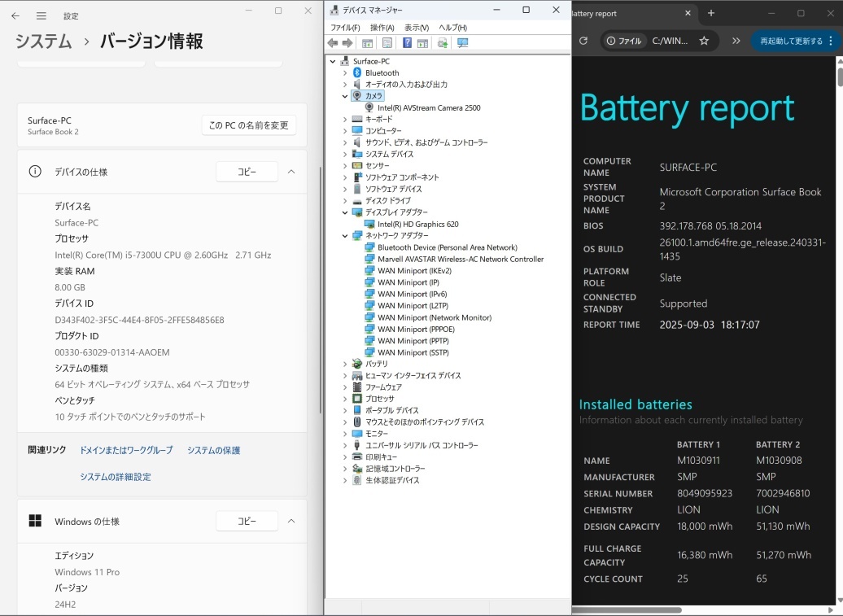Select WAN Miniport (SSTP) adapter
This screenshot has width=843, height=616.
pos(413,352)
